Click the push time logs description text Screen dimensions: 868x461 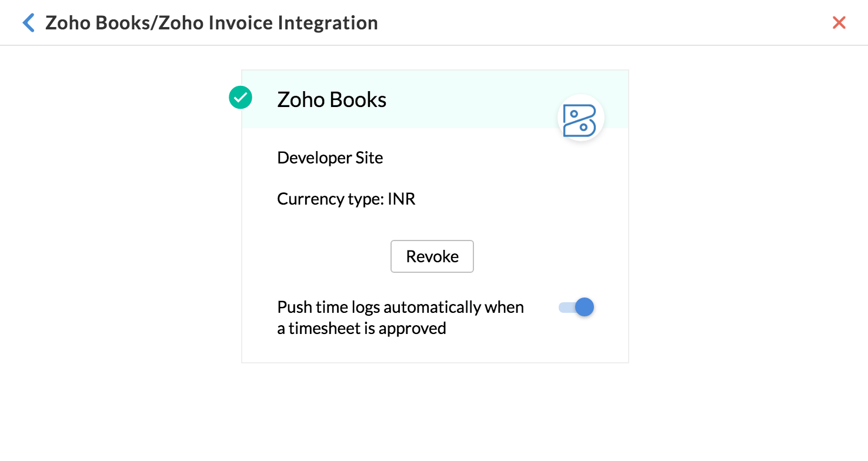400,318
